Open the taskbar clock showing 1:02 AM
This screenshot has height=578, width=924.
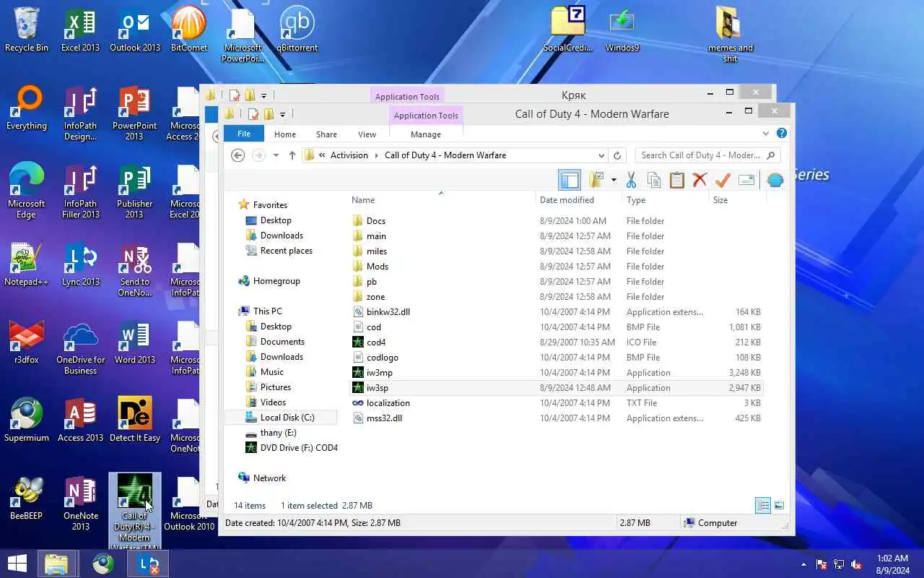(x=892, y=564)
